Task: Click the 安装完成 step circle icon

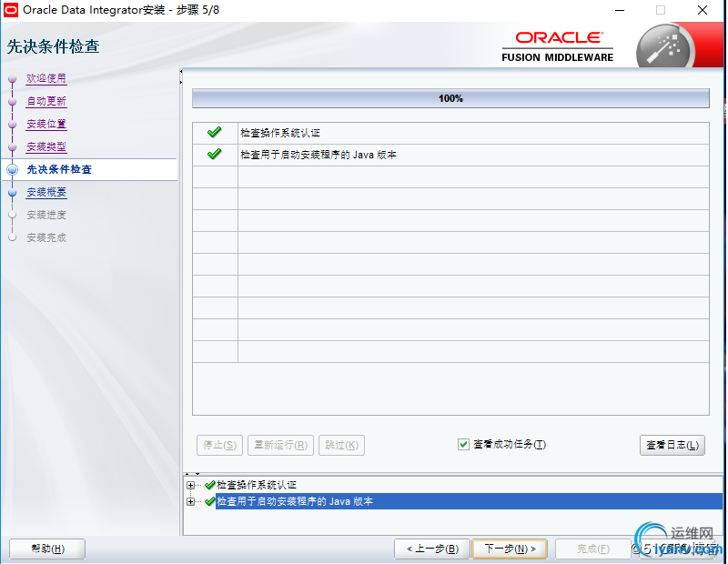Action: tap(13, 237)
